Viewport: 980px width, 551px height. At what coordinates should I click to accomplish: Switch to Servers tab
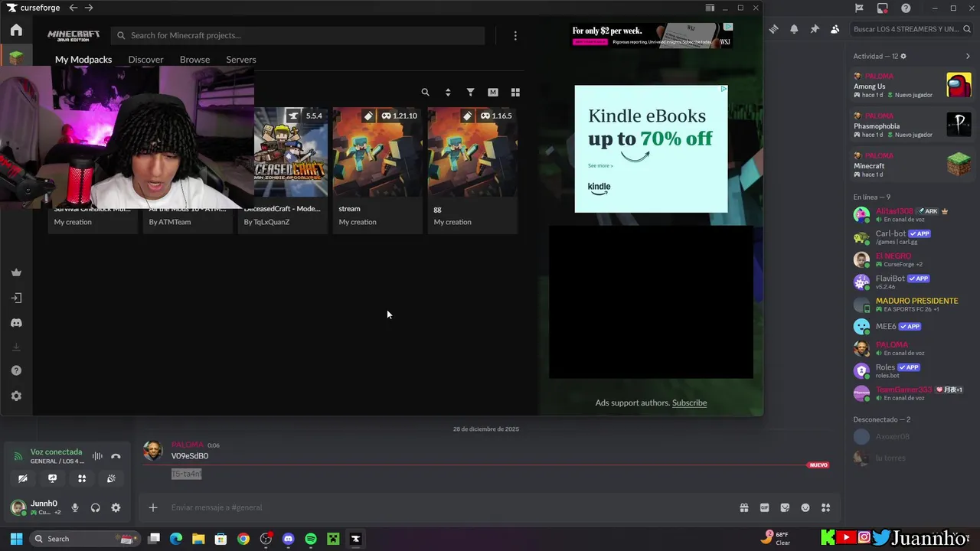point(241,60)
